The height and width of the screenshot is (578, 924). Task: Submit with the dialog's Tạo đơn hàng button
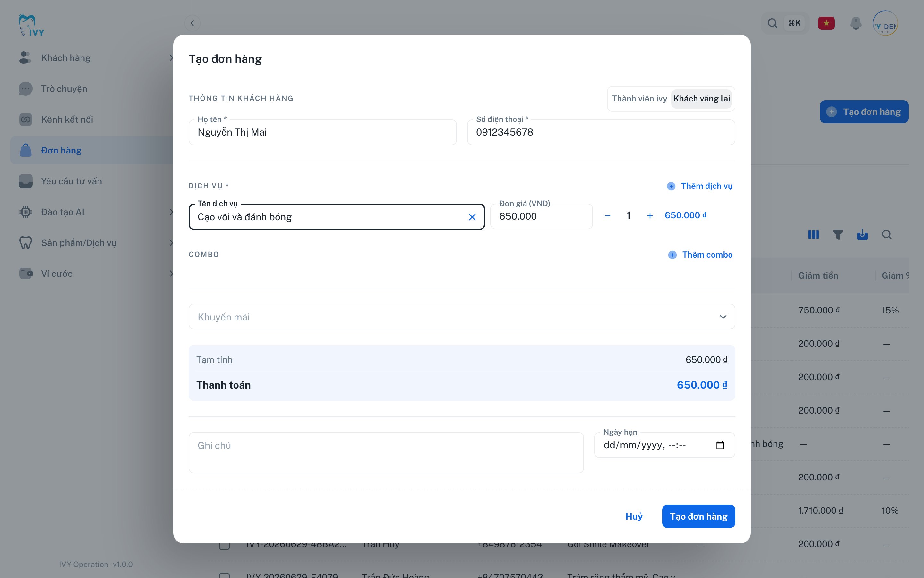[x=698, y=516]
